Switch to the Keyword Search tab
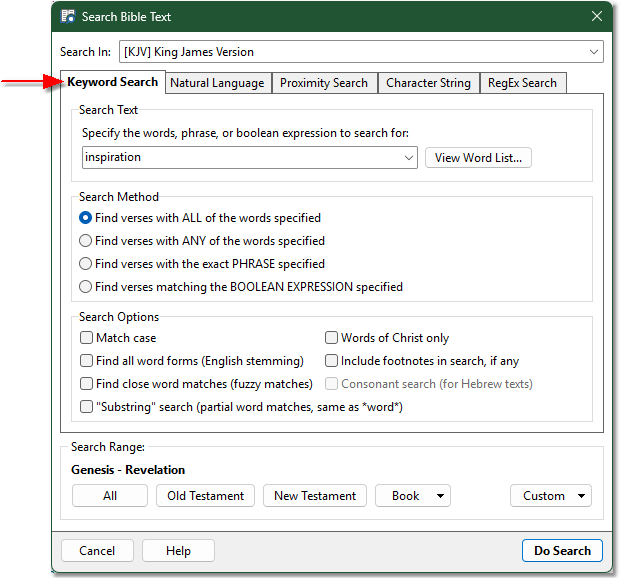The width and height of the screenshot is (620, 580). [x=113, y=82]
